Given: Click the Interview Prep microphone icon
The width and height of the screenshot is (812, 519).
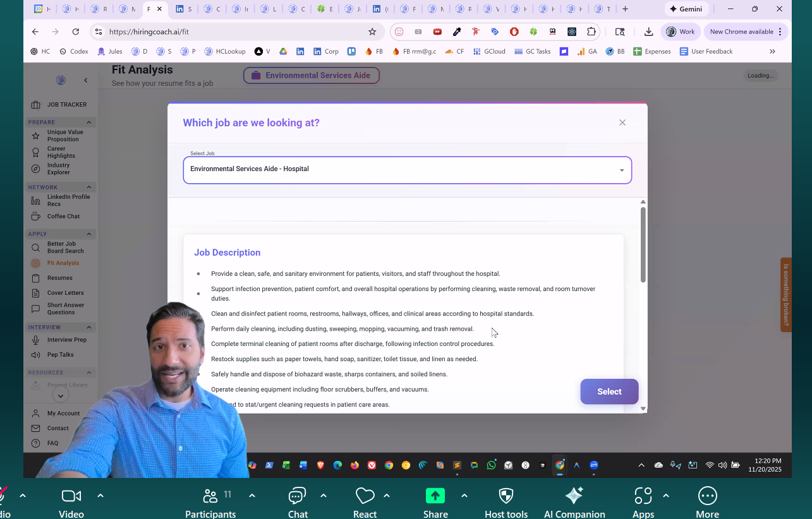Looking at the screenshot, I should (36, 340).
